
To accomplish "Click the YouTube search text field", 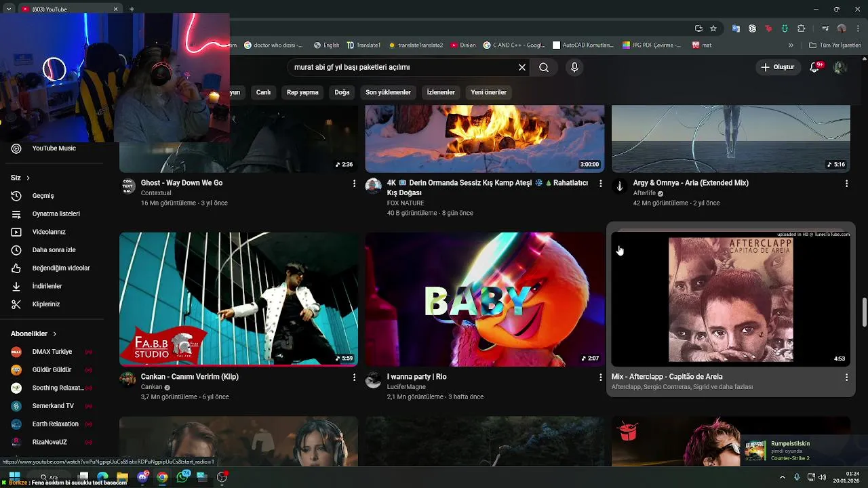I will point(403,67).
